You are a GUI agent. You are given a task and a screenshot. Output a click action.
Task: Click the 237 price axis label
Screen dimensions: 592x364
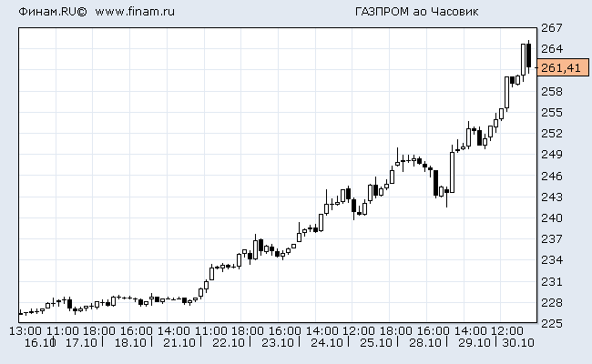coord(552,238)
